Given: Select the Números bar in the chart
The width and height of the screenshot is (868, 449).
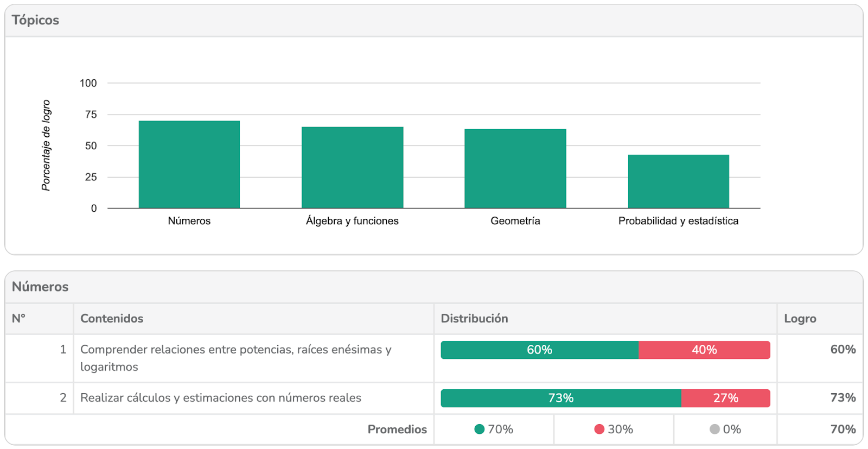Looking at the screenshot, I should coord(189,165).
